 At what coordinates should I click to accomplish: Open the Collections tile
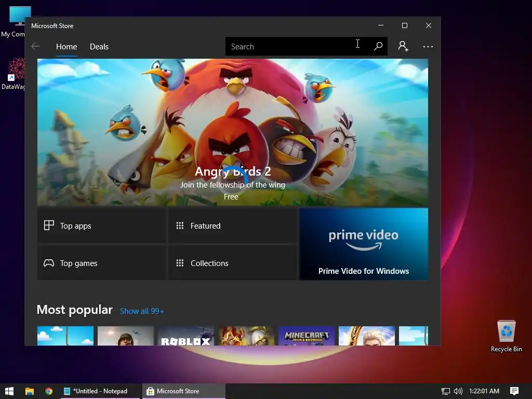233,263
